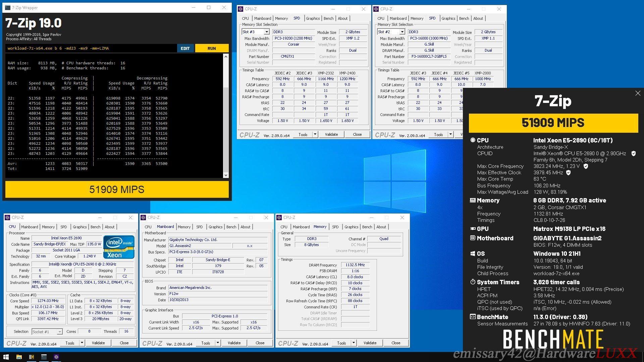Click CPU-Z icon in Mainboard window title bar
Screen dimensions: 644x362
coord(143,218)
